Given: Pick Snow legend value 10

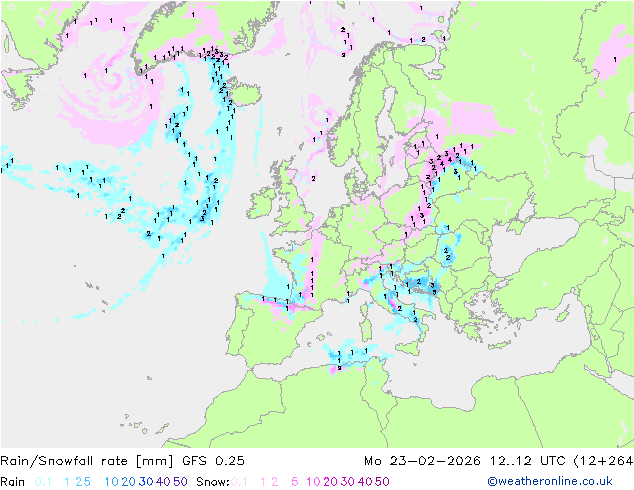Looking at the screenshot, I should coord(313,482).
